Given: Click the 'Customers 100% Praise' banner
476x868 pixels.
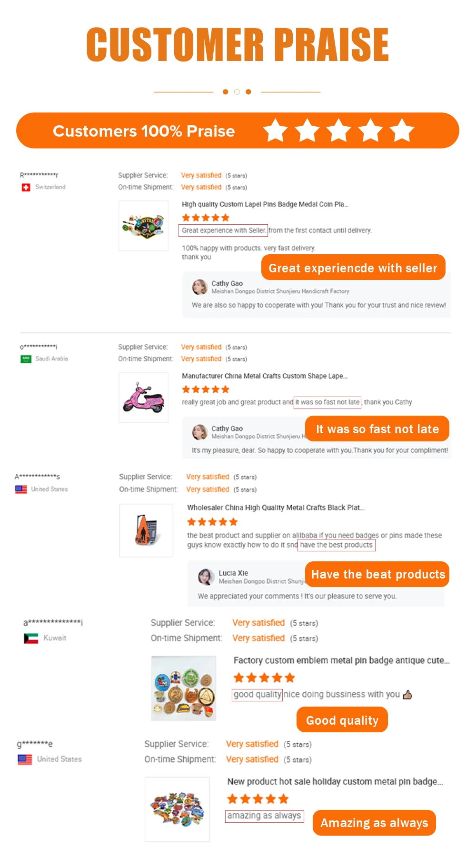Looking at the screenshot, I should click(238, 130).
